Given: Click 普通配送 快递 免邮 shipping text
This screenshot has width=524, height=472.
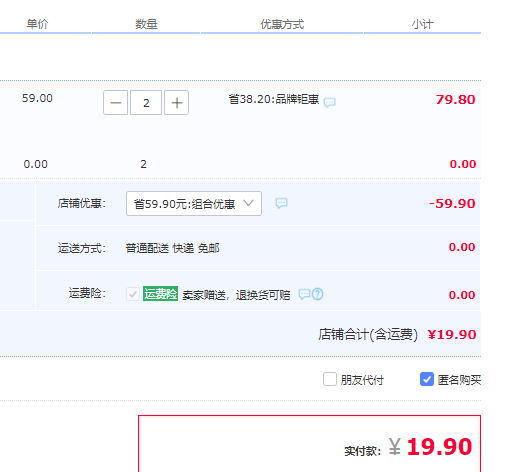Looking at the screenshot, I should point(172,248).
